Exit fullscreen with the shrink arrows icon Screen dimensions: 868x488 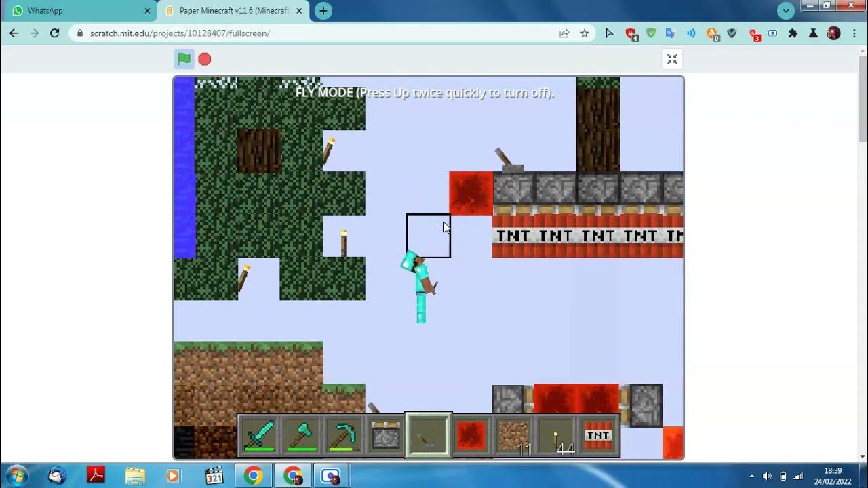coord(672,60)
